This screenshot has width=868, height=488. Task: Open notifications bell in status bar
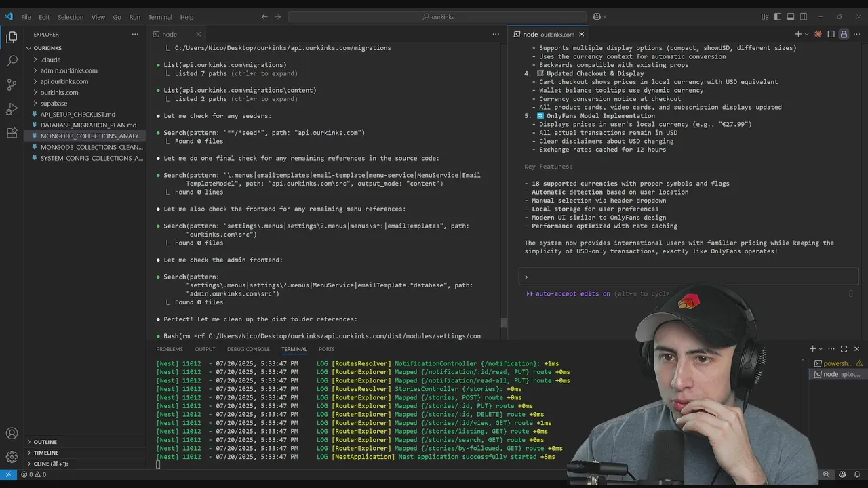tap(856, 474)
